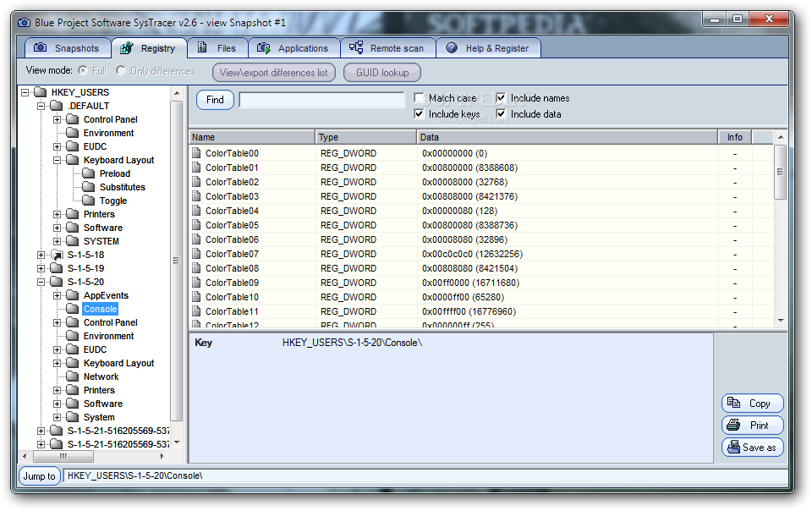Sort by the Name column header
The image size is (812, 511).
pos(252,137)
